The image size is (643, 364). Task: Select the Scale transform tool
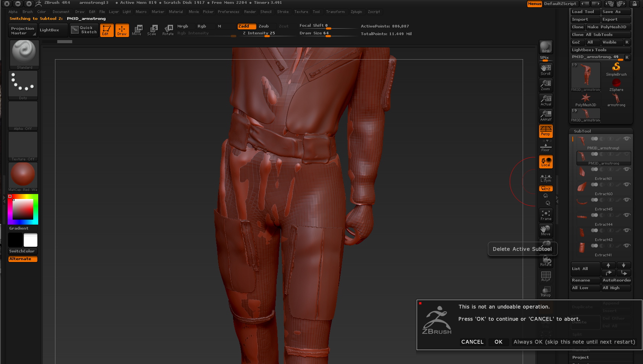tap(152, 30)
